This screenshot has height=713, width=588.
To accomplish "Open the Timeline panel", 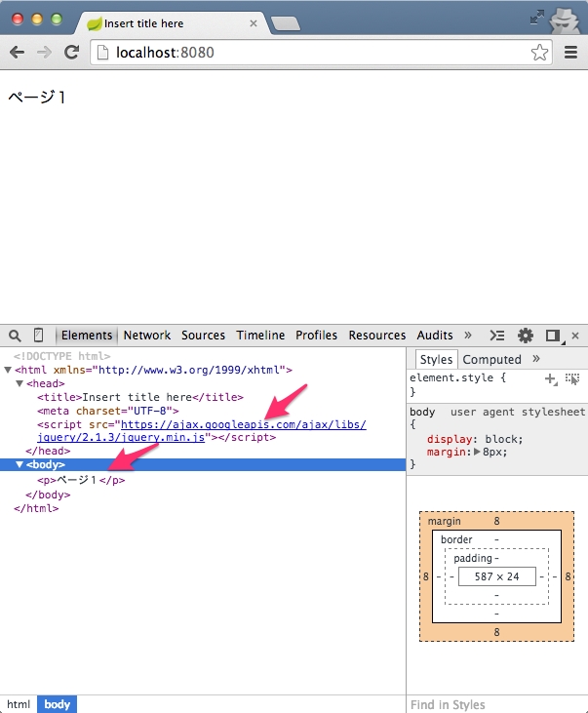I will pos(260,336).
